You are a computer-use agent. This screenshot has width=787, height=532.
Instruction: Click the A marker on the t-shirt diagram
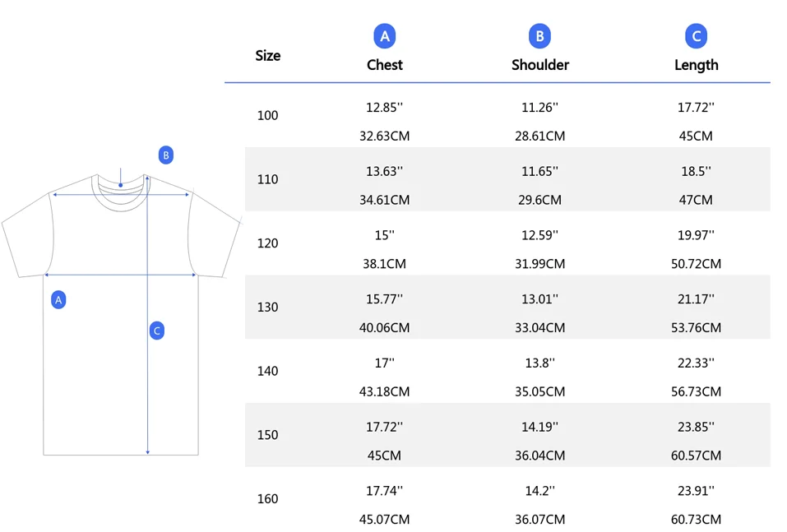(58, 300)
